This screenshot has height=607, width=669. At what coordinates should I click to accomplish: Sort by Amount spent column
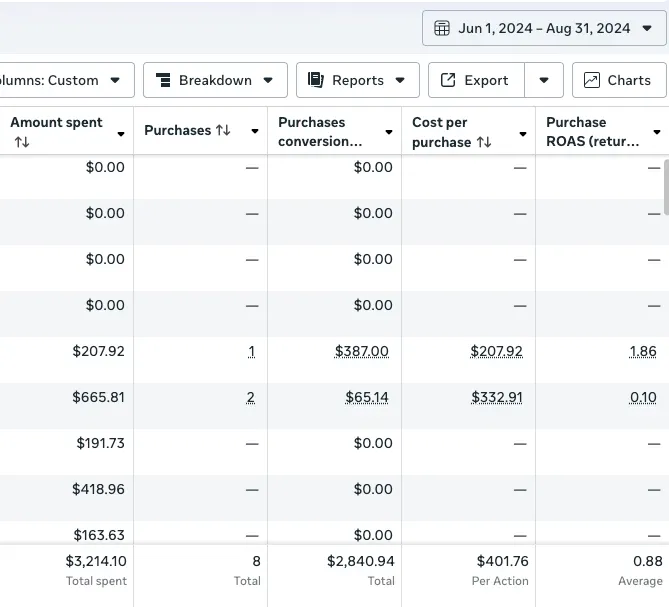point(22,142)
